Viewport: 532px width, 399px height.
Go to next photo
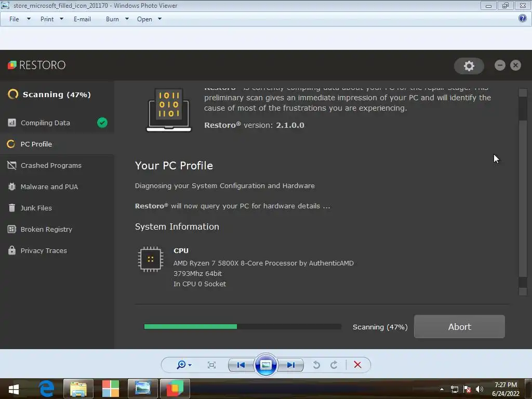pyautogui.click(x=290, y=365)
